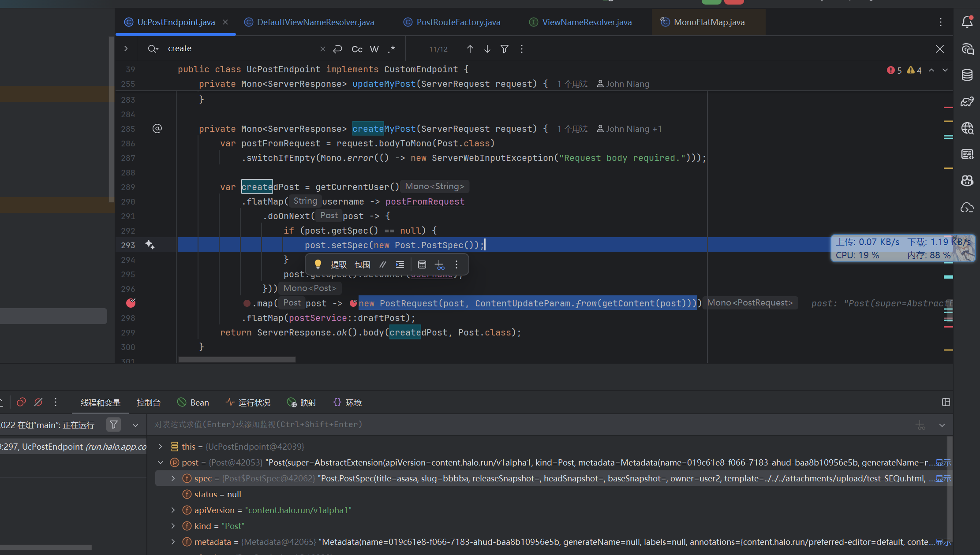Toggle Match Case Cc in search bar
980x555 pixels.
tap(357, 49)
